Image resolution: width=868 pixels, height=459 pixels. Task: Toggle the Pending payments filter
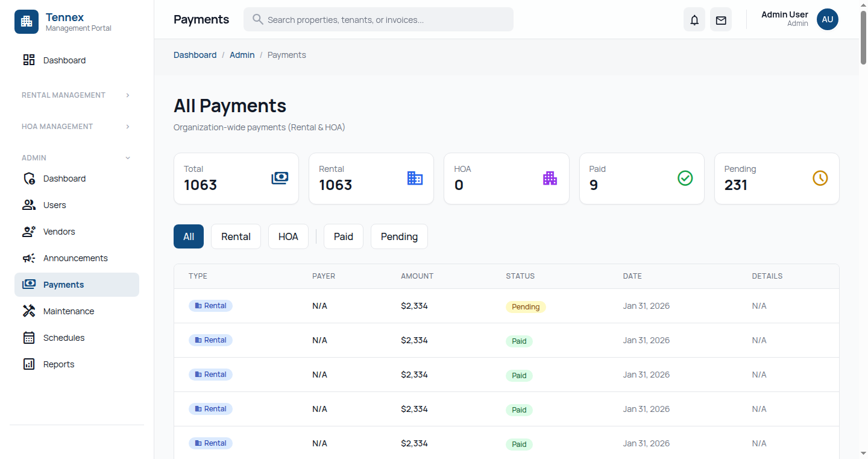click(x=398, y=236)
